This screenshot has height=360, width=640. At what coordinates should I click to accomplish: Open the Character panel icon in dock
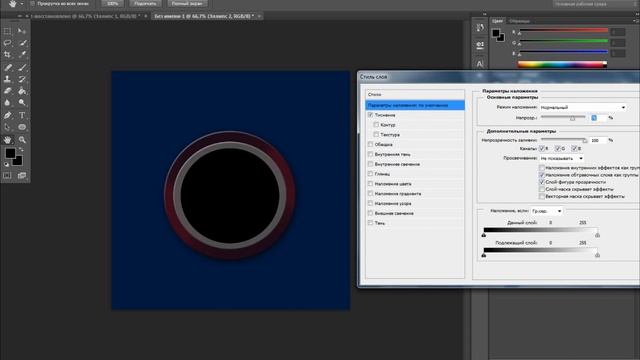point(480,64)
